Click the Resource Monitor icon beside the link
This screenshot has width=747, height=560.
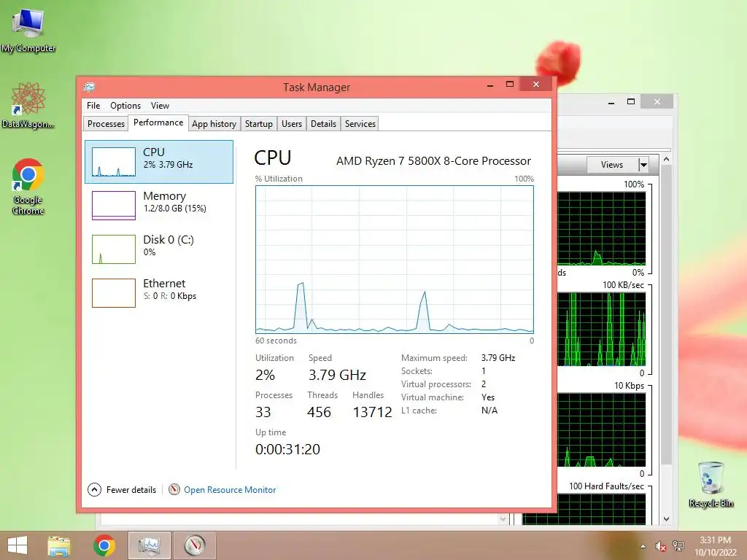click(174, 489)
